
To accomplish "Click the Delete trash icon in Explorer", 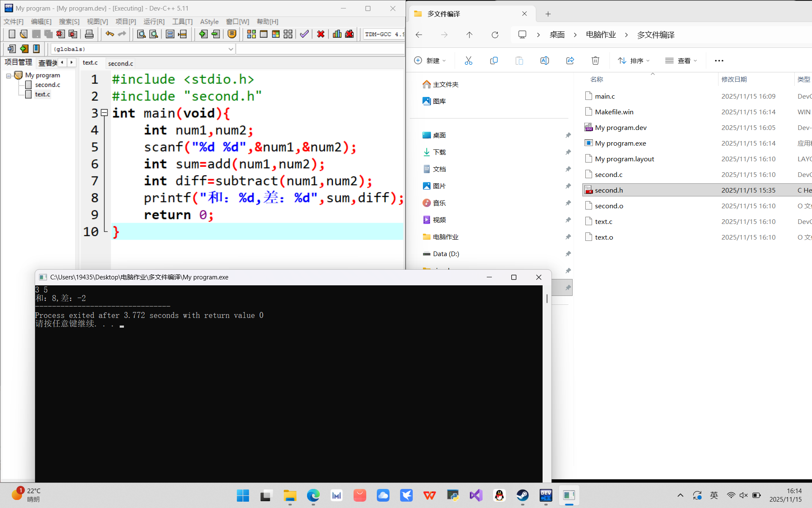I will click(x=595, y=61).
